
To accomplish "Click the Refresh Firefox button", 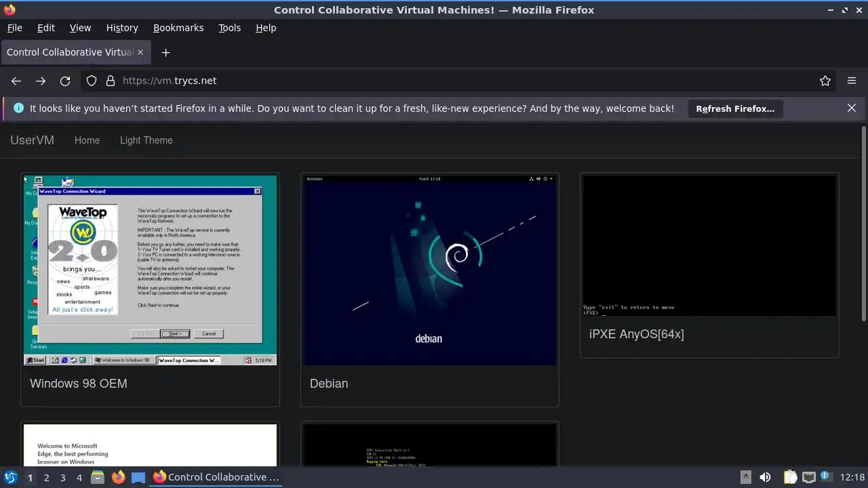I will click(735, 108).
